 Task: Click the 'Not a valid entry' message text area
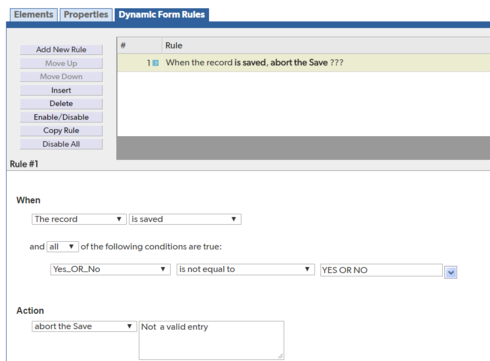(x=211, y=340)
